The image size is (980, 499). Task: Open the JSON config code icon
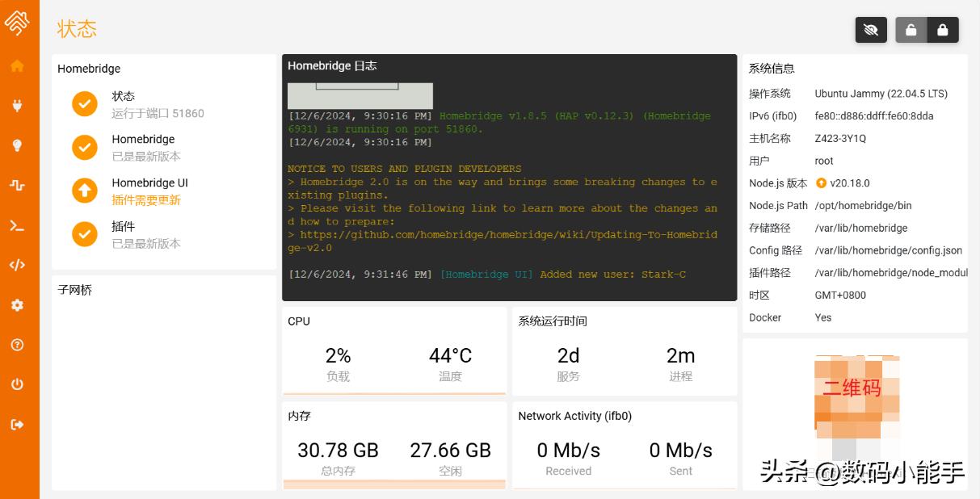(x=17, y=265)
